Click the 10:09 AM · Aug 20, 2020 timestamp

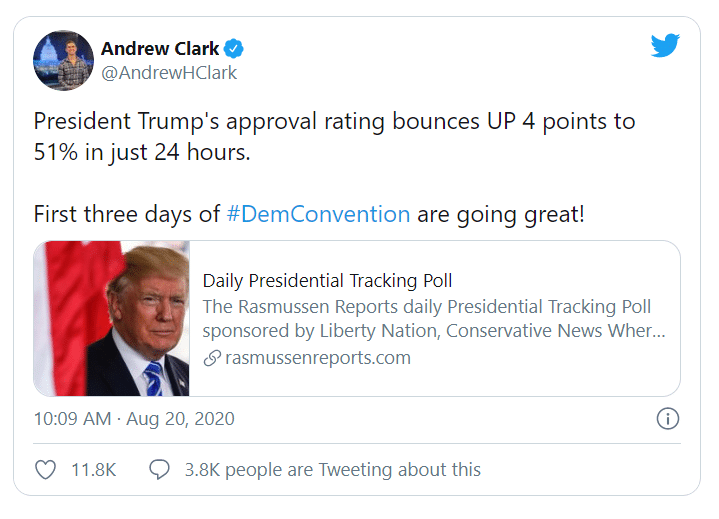click(x=134, y=419)
